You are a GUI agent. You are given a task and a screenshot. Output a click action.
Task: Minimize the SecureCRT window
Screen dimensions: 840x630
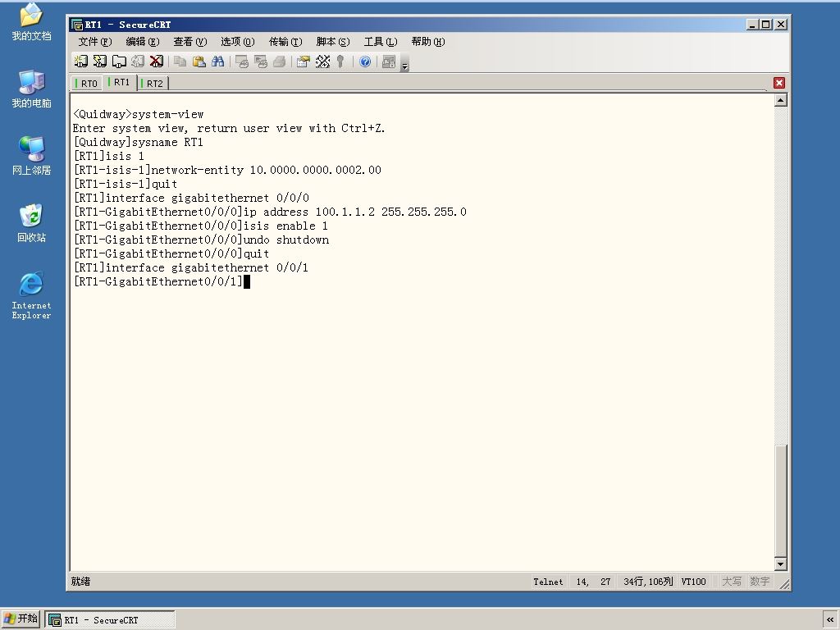(x=753, y=25)
